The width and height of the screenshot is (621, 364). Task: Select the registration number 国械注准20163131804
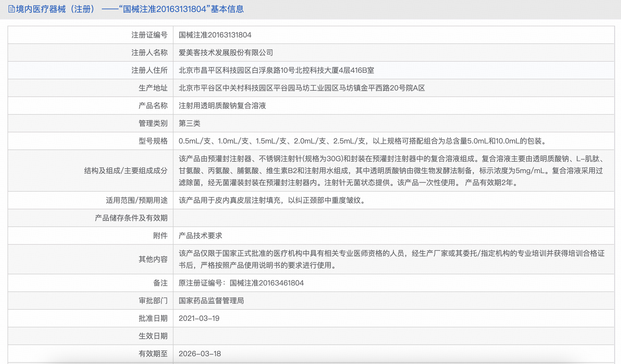coord(215,35)
